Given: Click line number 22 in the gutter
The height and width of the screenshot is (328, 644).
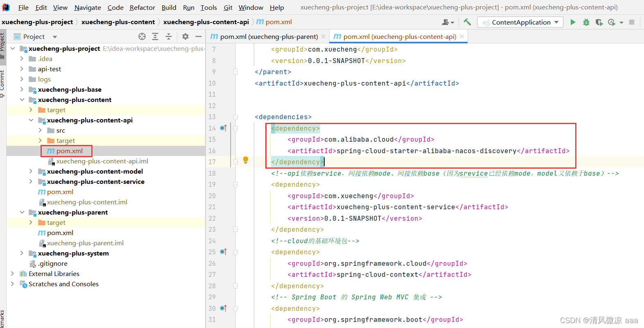Looking at the screenshot, I should coord(212,218).
